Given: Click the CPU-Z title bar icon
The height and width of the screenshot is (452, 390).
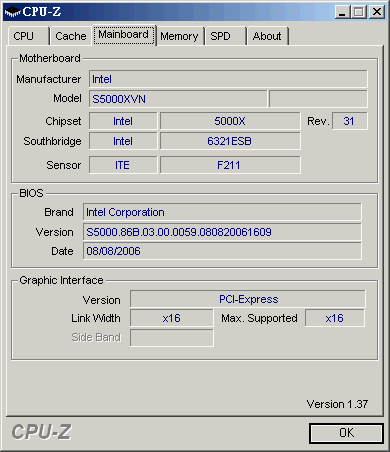Looking at the screenshot, I should pyautogui.click(x=12, y=12).
